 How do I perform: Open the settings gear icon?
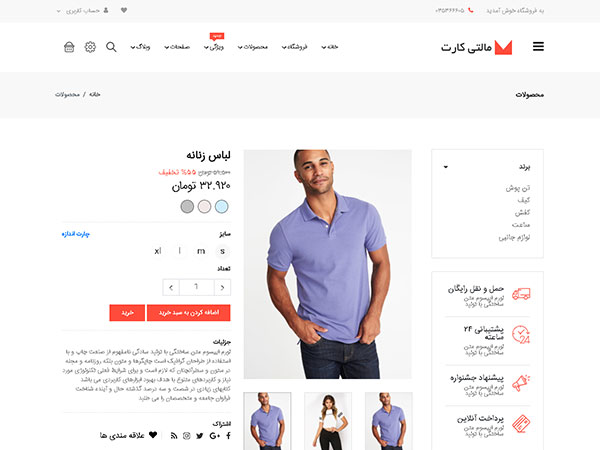pos(90,47)
